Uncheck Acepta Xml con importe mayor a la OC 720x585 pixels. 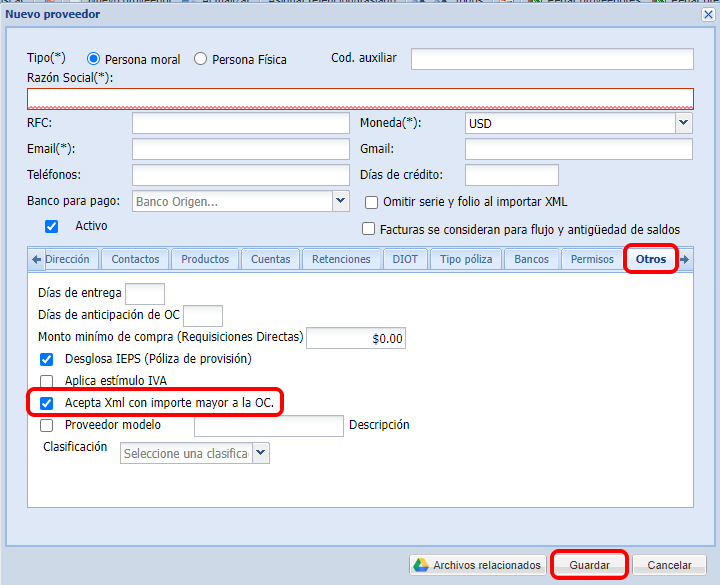(46, 403)
